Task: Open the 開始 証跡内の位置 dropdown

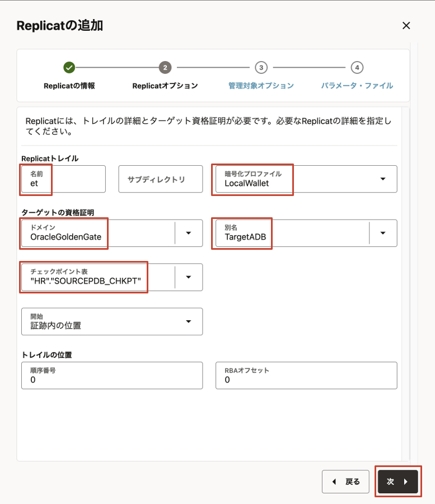Action: [112, 321]
